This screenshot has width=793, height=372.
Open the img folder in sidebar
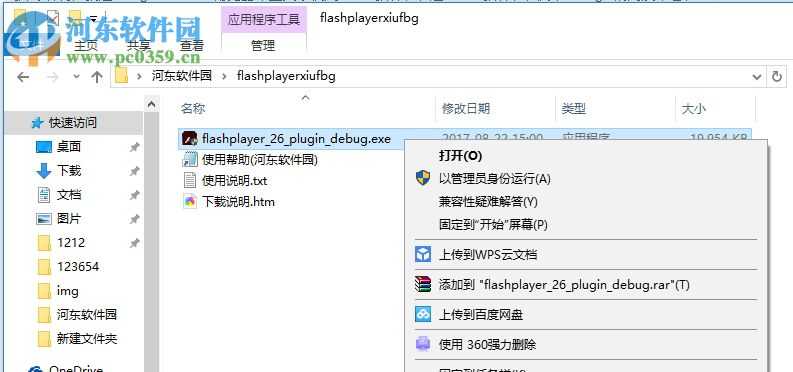67,291
